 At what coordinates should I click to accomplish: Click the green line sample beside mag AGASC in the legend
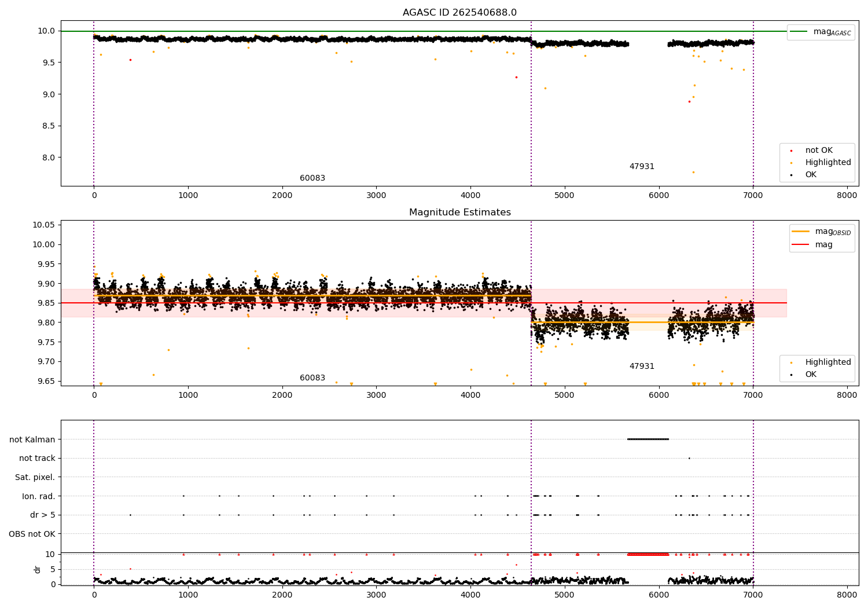[799, 32]
